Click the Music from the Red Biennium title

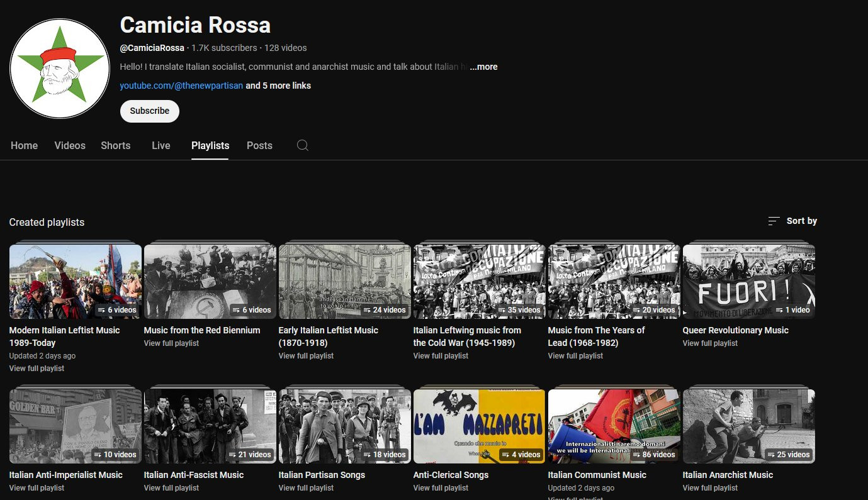(x=202, y=330)
